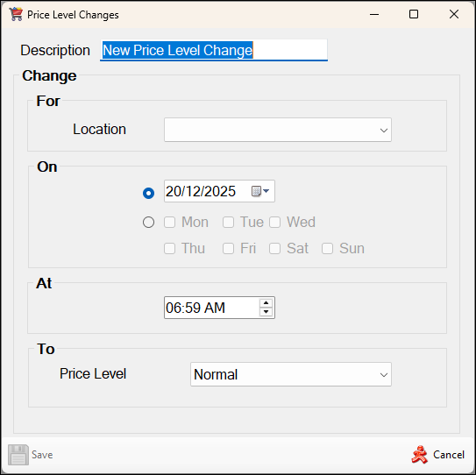The image size is (476, 475).
Task: Click the shopping cart app icon
Action: pyautogui.click(x=16, y=14)
